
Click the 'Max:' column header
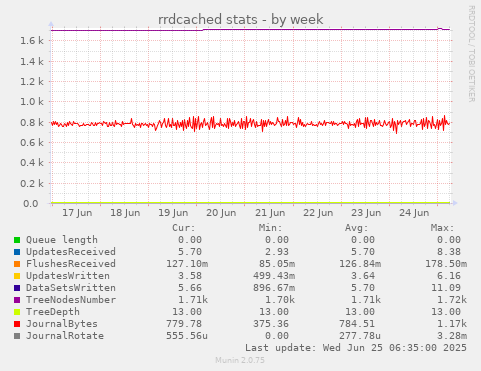point(442,228)
